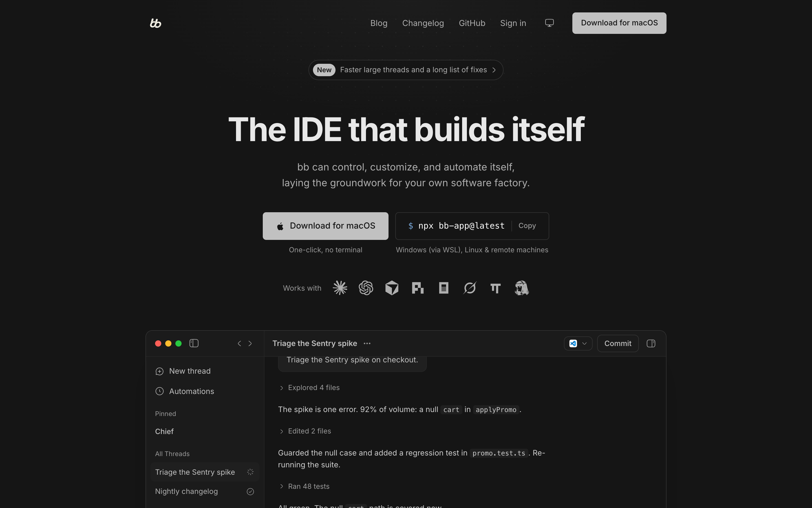Click the "One-click, no terminal" caption
This screenshot has width=812, height=508.
pyautogui.click(x=325, y=250)
